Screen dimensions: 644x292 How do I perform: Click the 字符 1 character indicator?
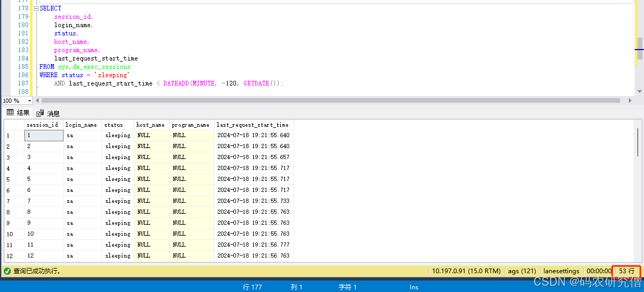pos(348,287)
